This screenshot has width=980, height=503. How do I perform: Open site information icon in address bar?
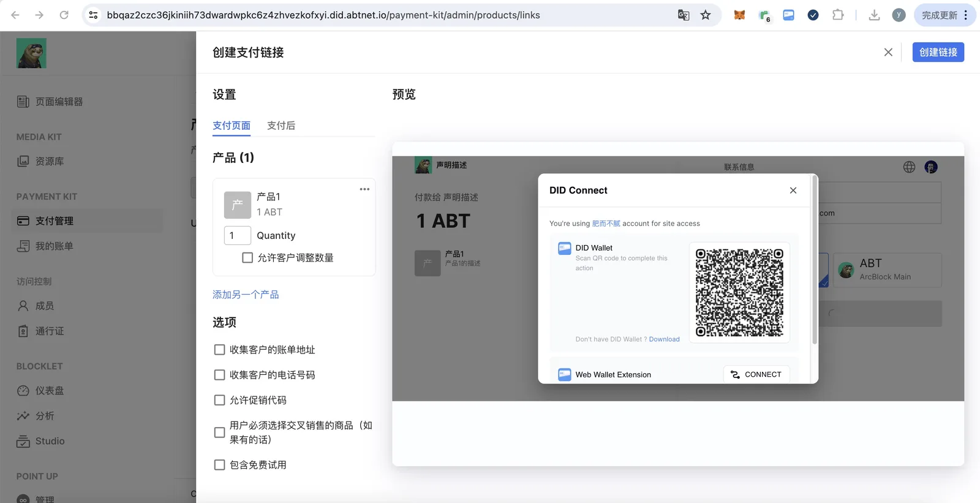(93, 15)
